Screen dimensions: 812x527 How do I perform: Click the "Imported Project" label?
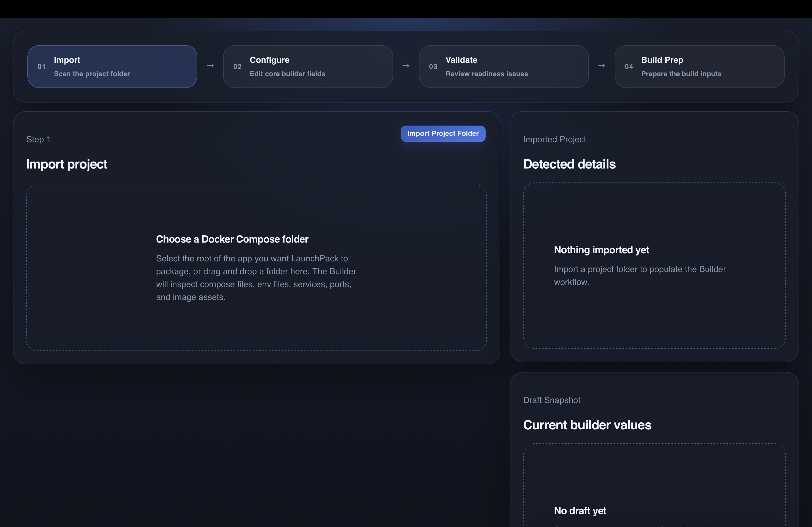point(554,140)
